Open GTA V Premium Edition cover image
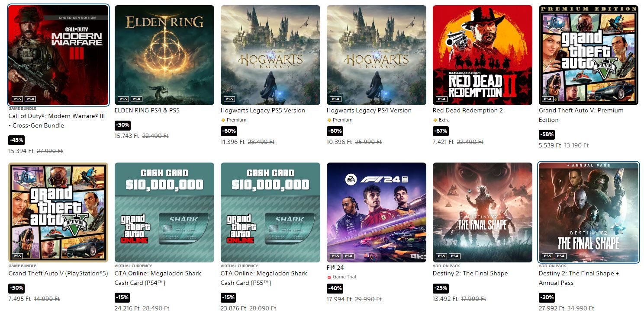 coord(589,55)
